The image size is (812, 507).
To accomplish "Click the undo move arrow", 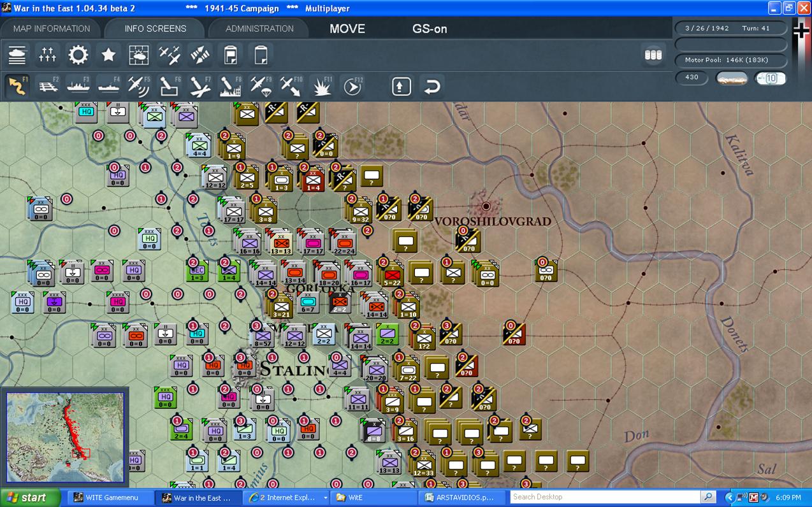I will (431, 86).
